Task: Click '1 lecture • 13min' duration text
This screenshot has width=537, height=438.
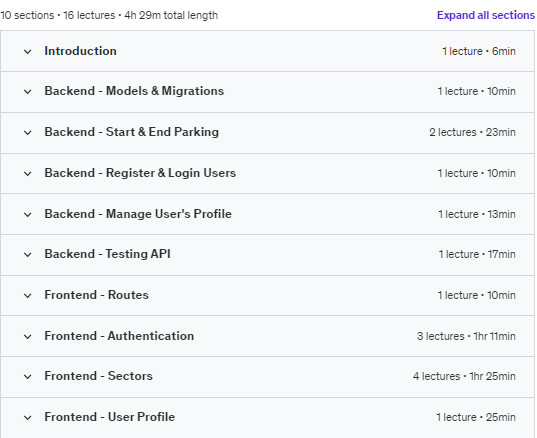Action: click(477, 214)
